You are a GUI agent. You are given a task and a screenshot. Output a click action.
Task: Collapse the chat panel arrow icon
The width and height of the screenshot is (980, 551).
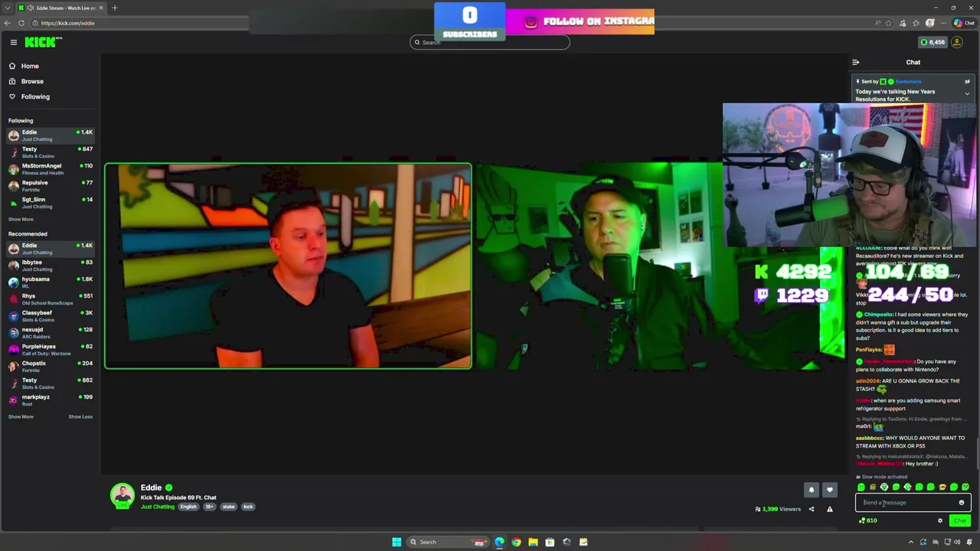(855, 62)
